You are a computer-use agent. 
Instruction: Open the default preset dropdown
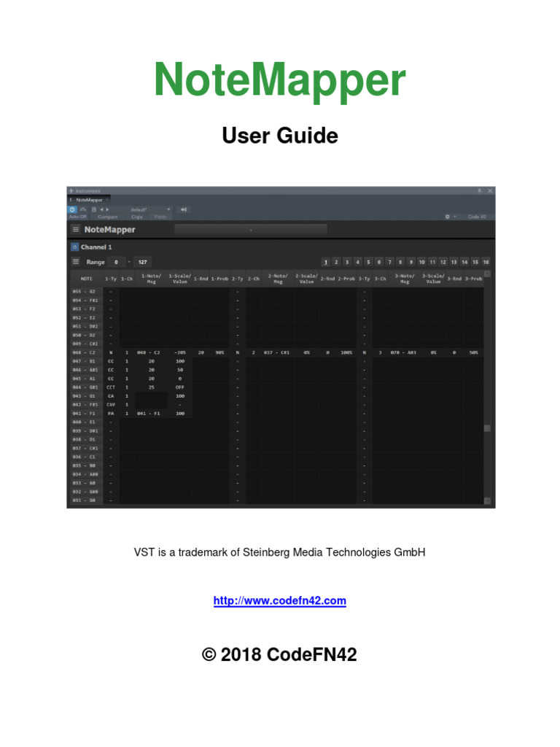pos(168,209)
